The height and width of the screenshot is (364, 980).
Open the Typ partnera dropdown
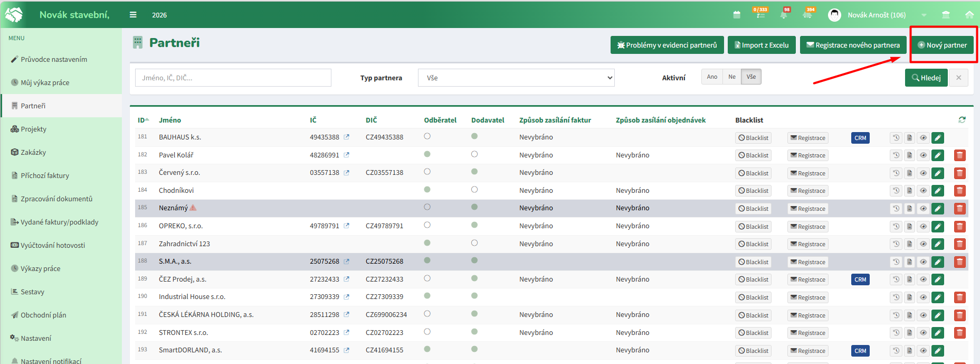pos(516,78)
